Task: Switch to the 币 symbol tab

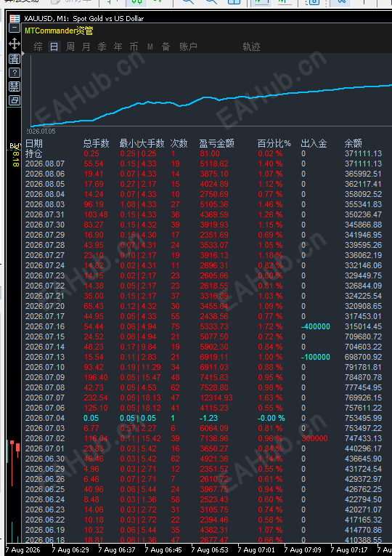Action: (x=134, y=47)
